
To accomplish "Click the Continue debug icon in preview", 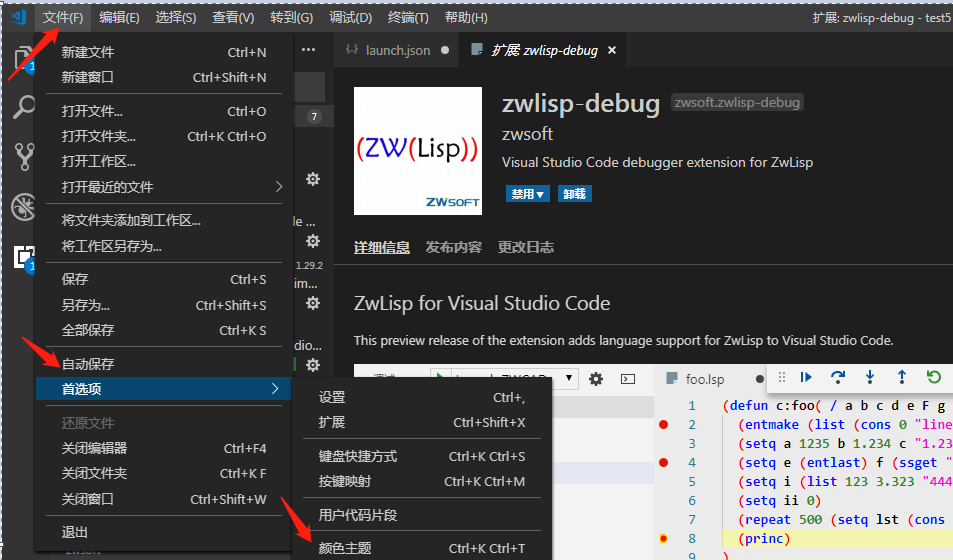I will [806, 378].
